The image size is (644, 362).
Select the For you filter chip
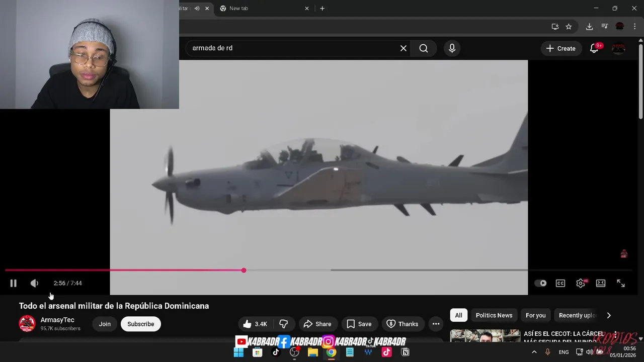pyautogui.click(x=536, y=315)
